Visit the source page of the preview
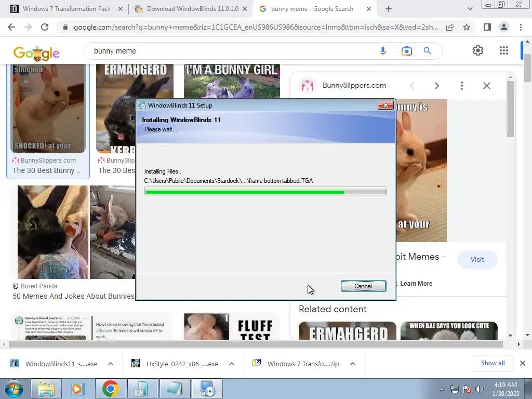This screenshot has height=399, width=532. (x=477, y=259)
